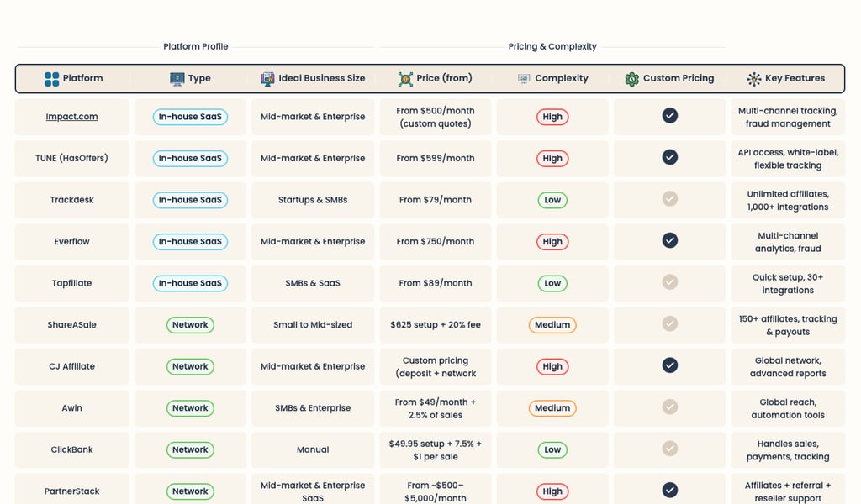
Task: Click the Network badge for ClickBank
Action: pos(190,450)
